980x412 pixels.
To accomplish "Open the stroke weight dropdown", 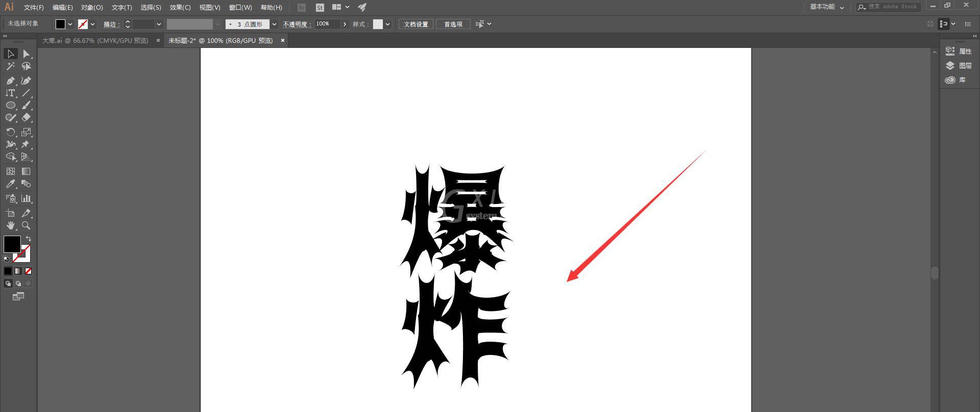I will pos(159,24).
